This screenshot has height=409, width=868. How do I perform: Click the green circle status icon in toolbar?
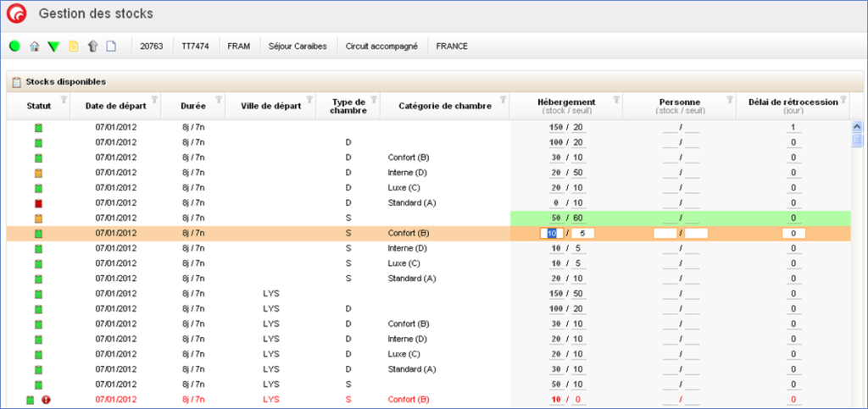14,46
